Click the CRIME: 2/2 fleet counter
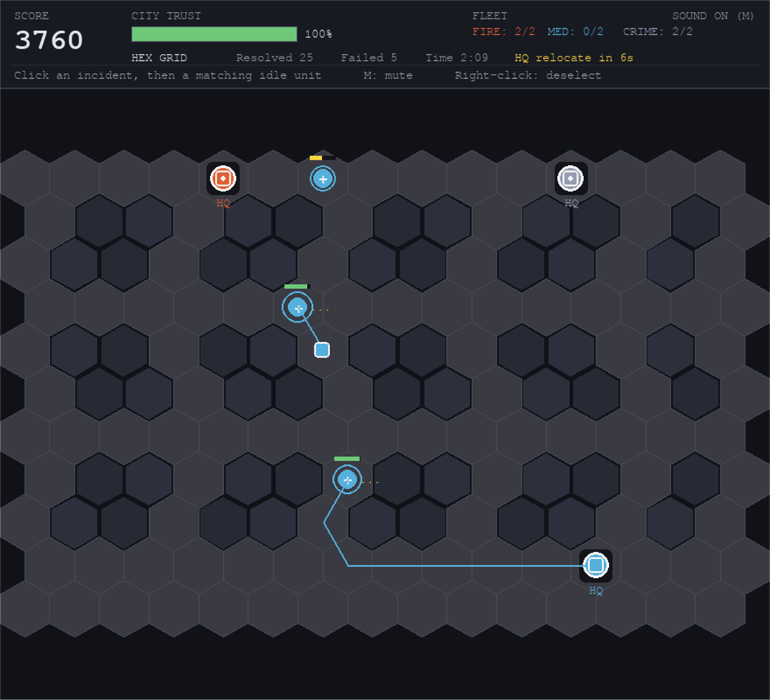Screen dimensions: 770x700 point(658,31)
